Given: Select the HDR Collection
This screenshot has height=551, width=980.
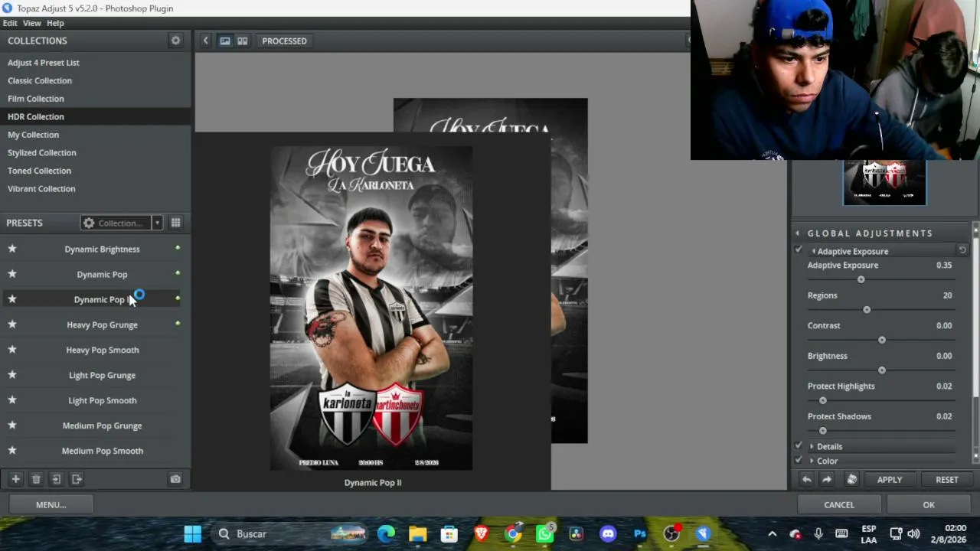Looking at the screenshot, I should click(x=96, y=116).
